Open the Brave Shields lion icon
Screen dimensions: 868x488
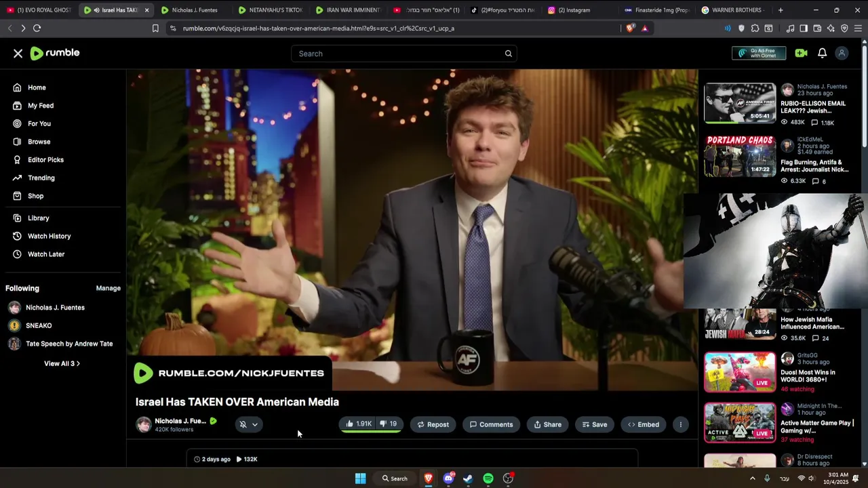click(631, 28)
